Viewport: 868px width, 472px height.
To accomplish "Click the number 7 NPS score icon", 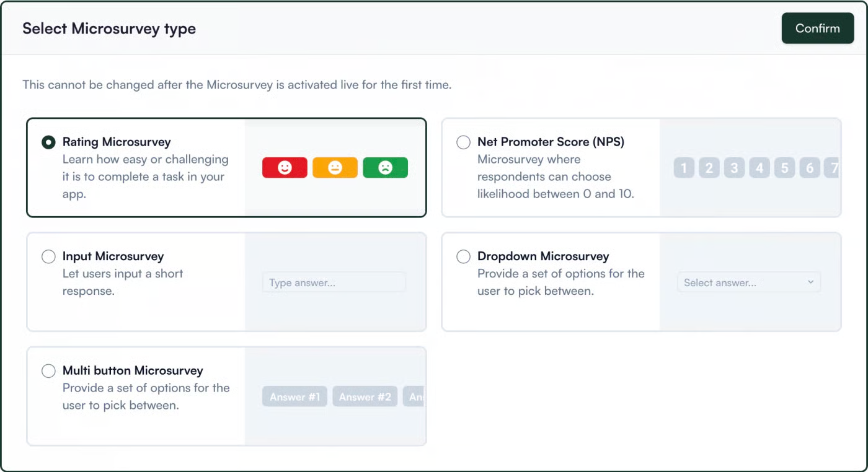I will (x=833, y=167).
